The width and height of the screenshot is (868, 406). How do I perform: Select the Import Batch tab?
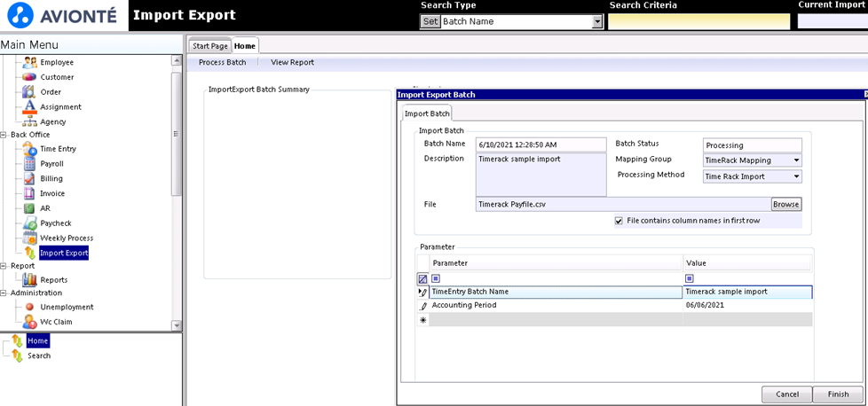coord(428,114)
